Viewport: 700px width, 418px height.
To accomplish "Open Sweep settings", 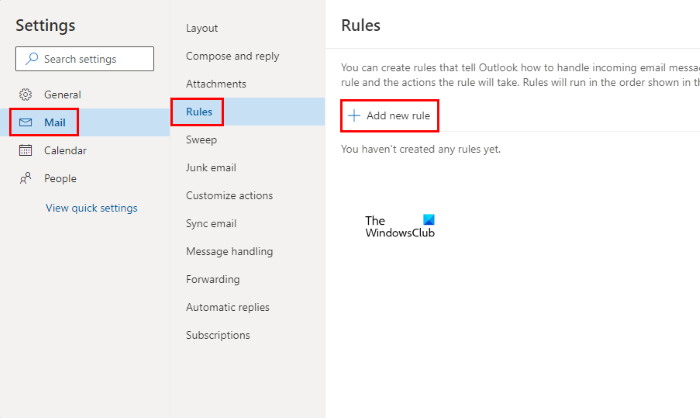I will pyautogui.click(x=201, y=140).
